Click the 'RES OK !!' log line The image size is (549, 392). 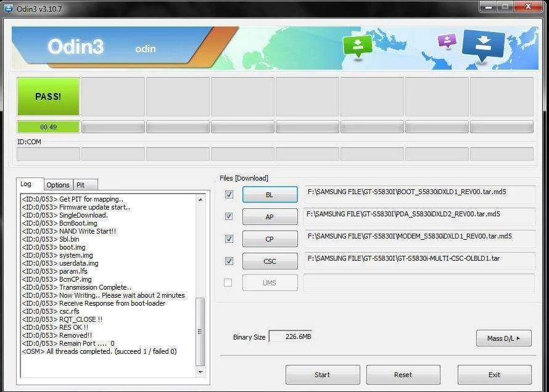55,327
